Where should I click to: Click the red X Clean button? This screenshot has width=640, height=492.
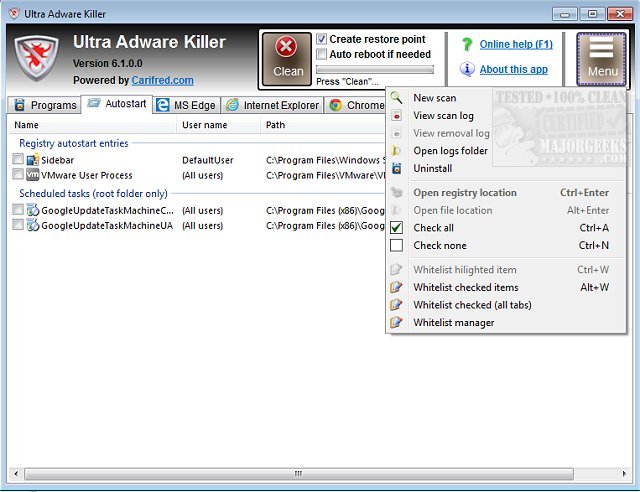[287, 59]
